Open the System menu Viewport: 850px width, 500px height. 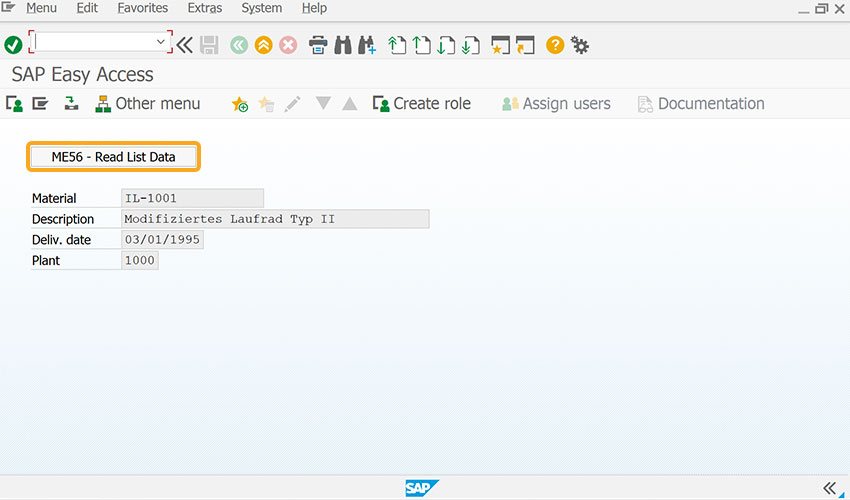(261, 8)
